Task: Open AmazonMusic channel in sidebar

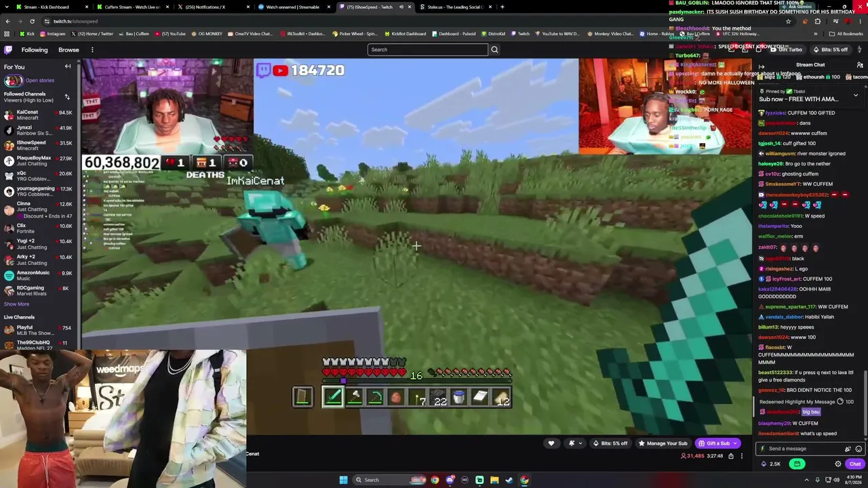Action: pyautogui.click(x=38, y=275)
